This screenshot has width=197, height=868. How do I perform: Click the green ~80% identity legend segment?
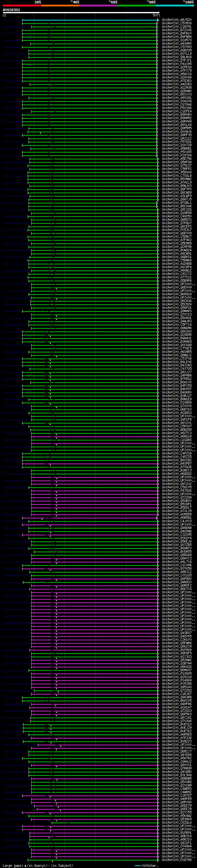[x=137, y=6]
